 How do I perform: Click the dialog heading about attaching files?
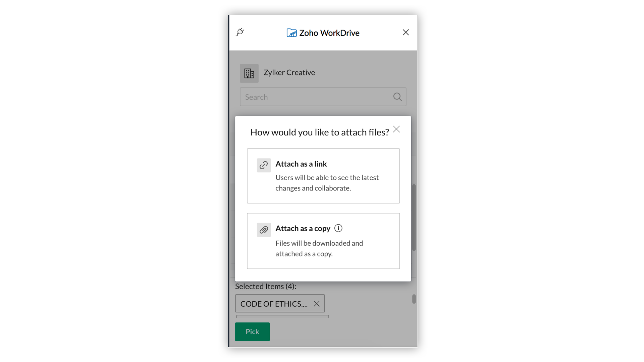pos(319,132)
